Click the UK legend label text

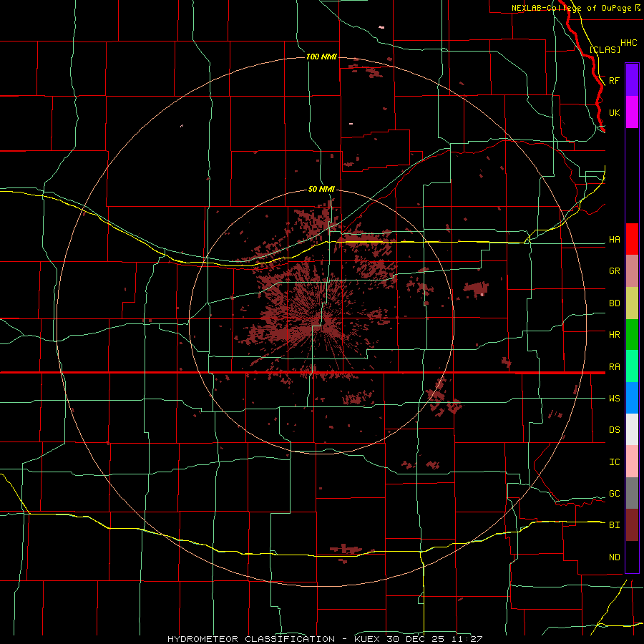(615, 112)
